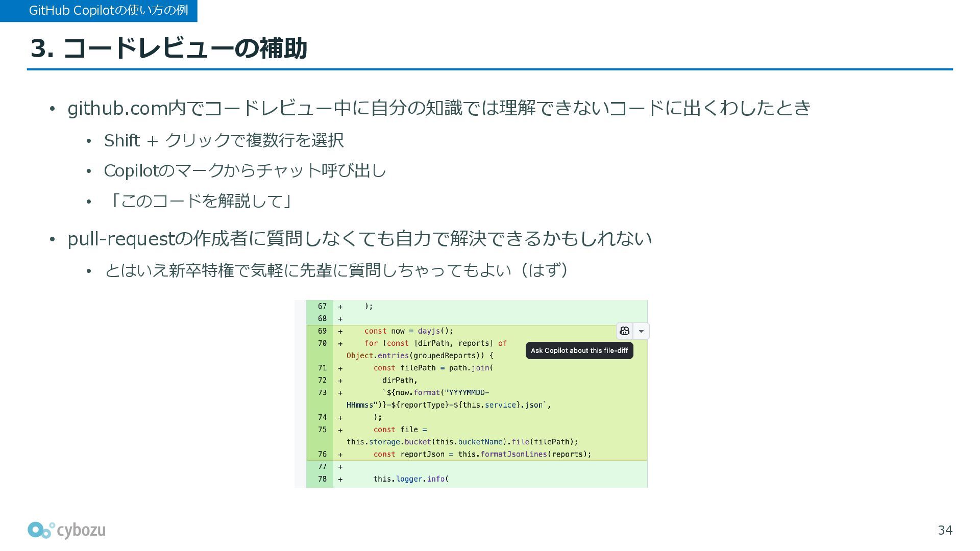Click the 'dirPath,' code line
This screenshot has height=551, width=980.
click(400, 380)
